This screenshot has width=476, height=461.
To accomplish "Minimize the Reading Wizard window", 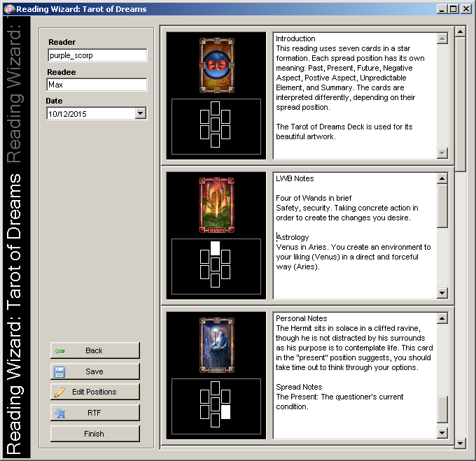I will pos(442,9).
